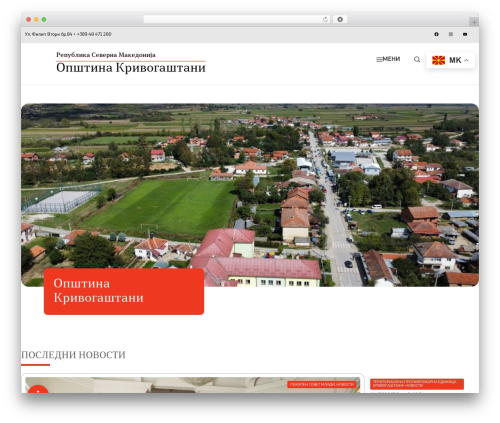Viewport: 500px width, 423px height.
Task: Minimize the browser with the yellow dot
Action: click(36, 20)
